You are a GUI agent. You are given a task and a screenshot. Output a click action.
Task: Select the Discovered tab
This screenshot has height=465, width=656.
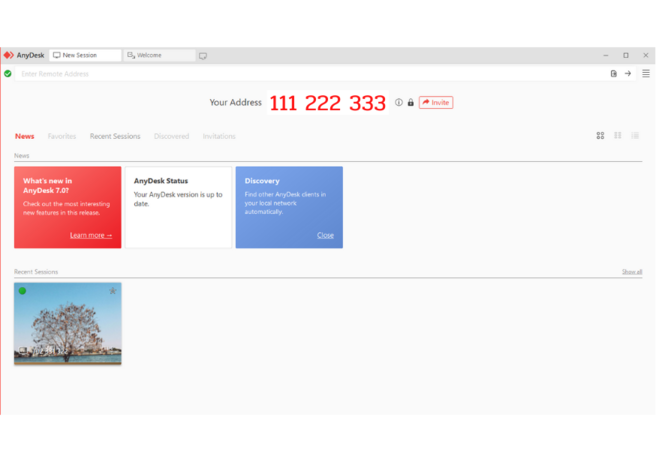tap(172, 136)
